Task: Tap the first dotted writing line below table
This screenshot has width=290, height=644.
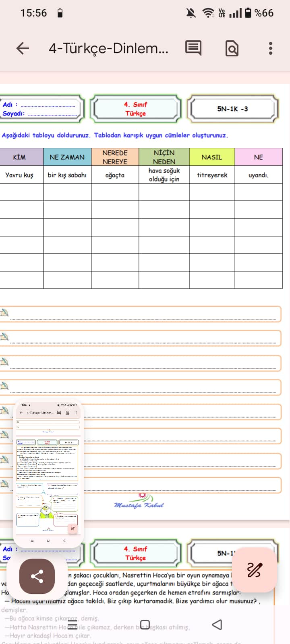Action: 143,314
